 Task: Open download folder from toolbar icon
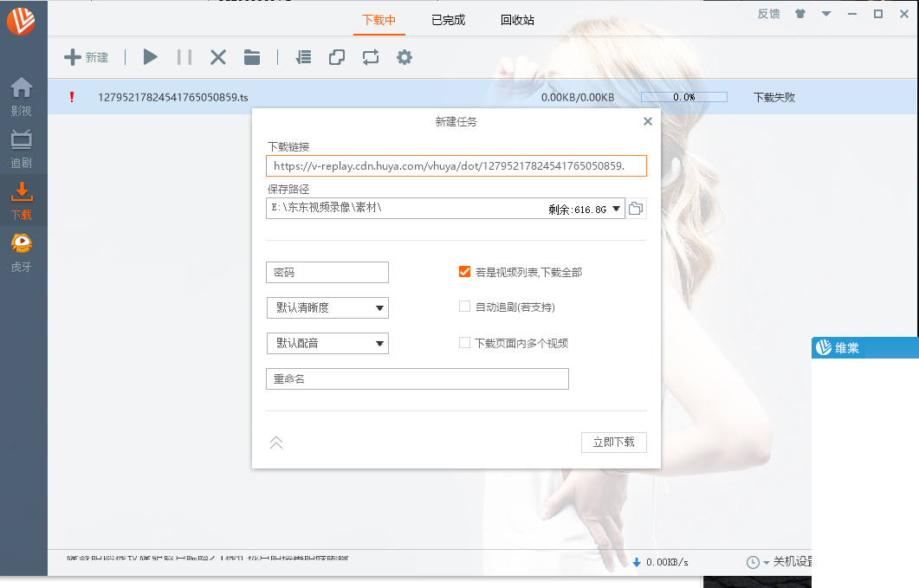click(x=252, y=57)
